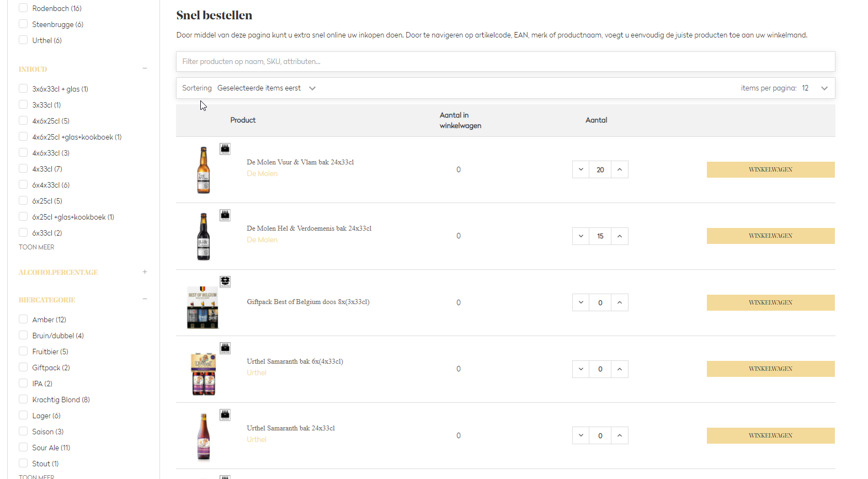The width and height of the screenshot is (868, 479).
Task: Select the 4x6x25cl (5) filter
Action: coord(23,120)
